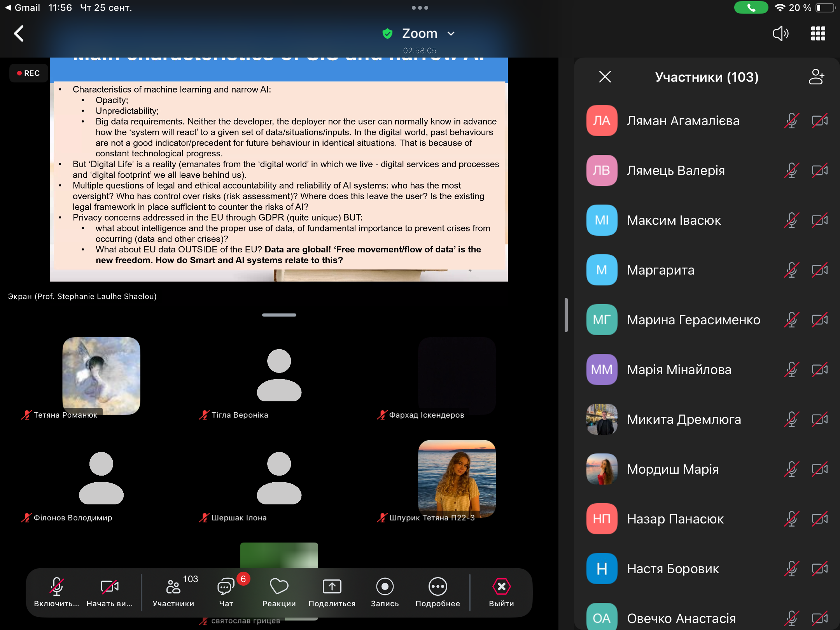Select participant Максим Івасюк in list
This screenshot has width=840, height=630.
point(674,220)
